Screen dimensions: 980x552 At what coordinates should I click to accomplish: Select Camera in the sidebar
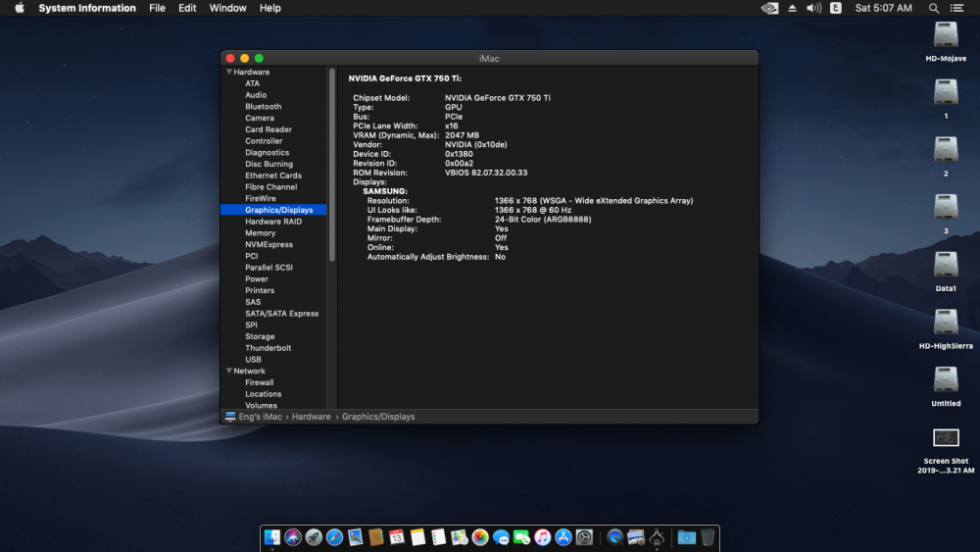(x=260, y=119)
